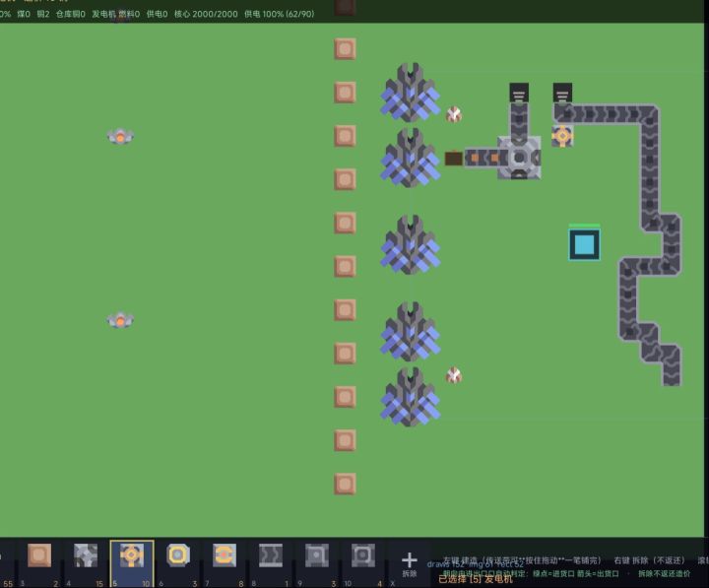This screenshot has width=709, height=588.
Task: Click the topmost blue turret in the column
Action: (x=410, y=93)
